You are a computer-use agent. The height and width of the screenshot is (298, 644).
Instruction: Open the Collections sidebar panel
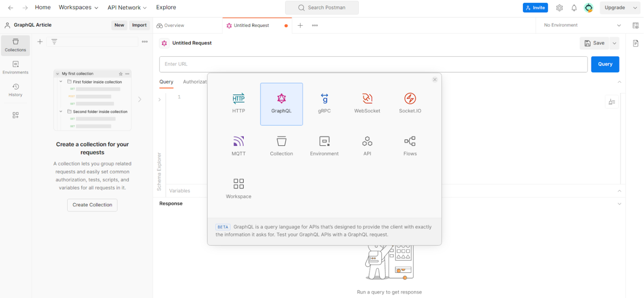point(15,45)
